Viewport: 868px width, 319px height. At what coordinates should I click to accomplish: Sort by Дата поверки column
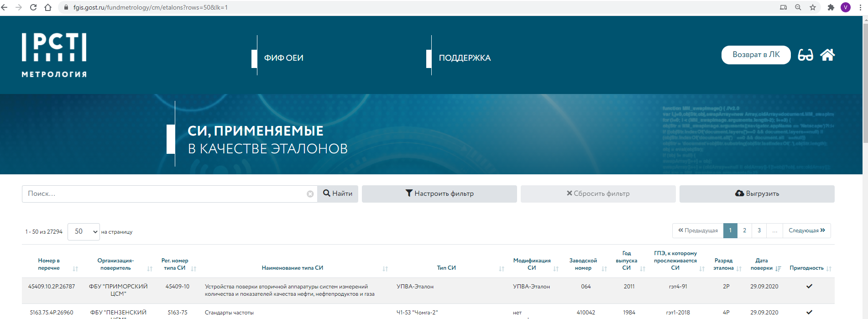(779, 269)
